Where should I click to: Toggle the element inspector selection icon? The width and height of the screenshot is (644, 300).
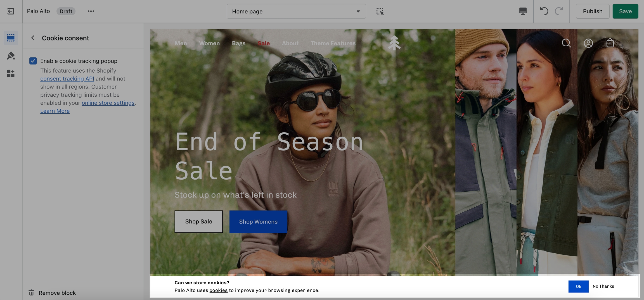pyautogui.click(x=380, y=11)
